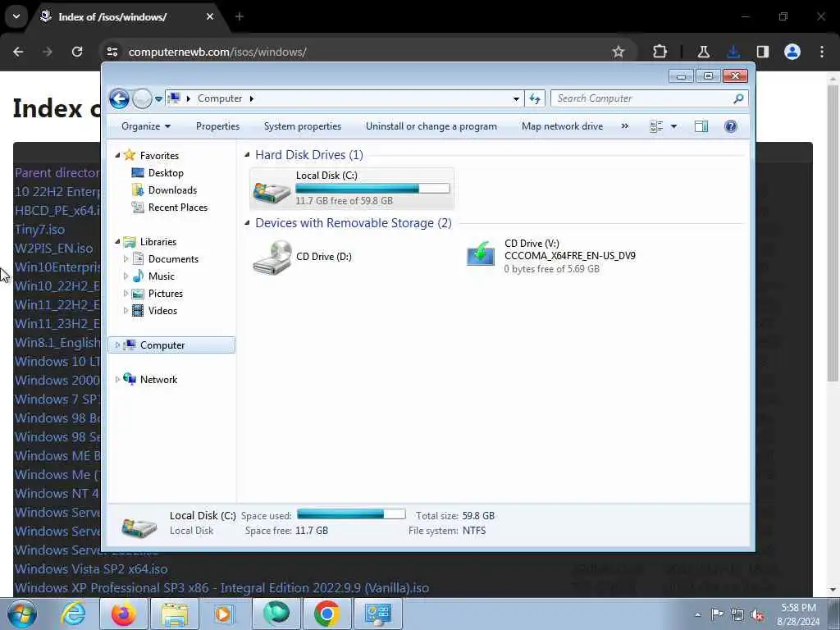Select Downloads under Favorites
The image size is (840, 630).
172,190
